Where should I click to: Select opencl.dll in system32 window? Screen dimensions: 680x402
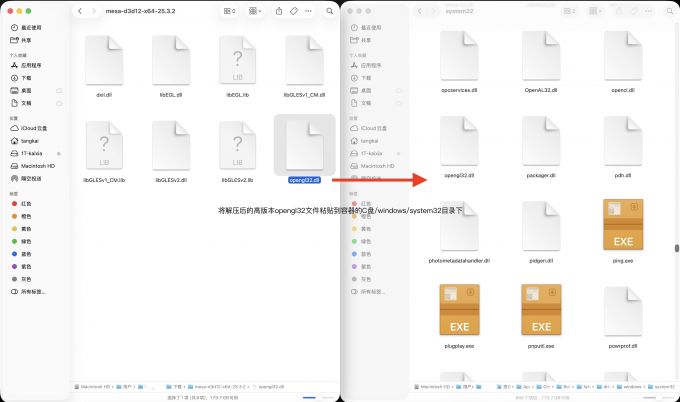(623, 56)
